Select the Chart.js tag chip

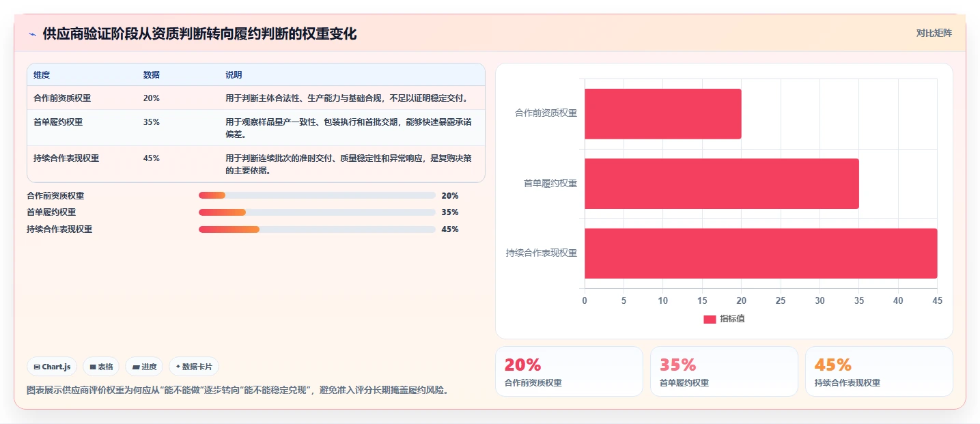[x=53, y=367]
